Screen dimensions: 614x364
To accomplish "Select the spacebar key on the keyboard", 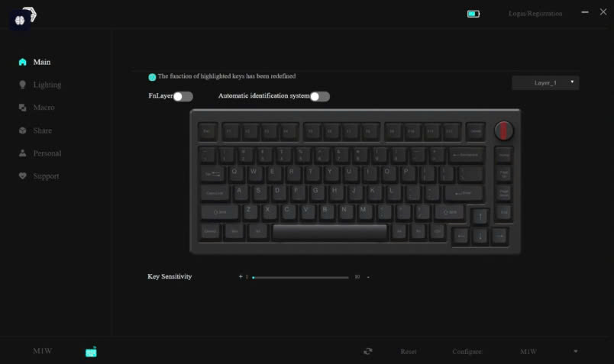I will [x=330, y=232].
